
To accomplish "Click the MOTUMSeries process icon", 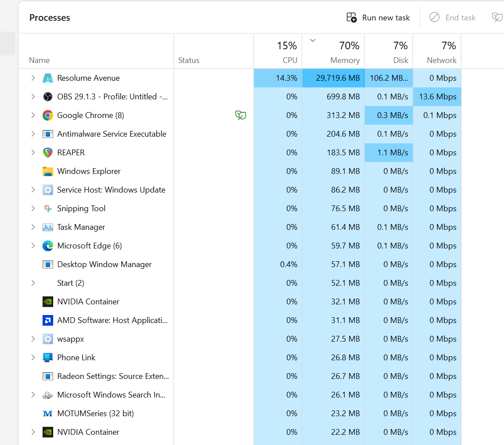I will point(47,413).
